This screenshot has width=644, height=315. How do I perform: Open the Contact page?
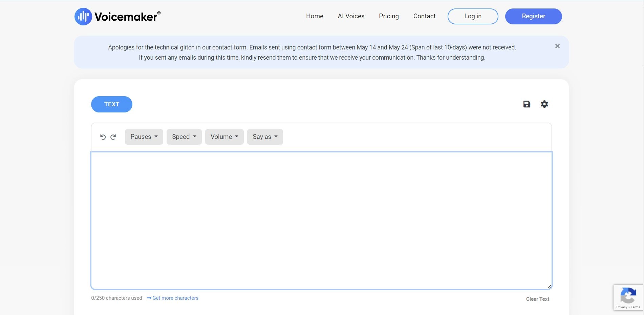(424, 16)
